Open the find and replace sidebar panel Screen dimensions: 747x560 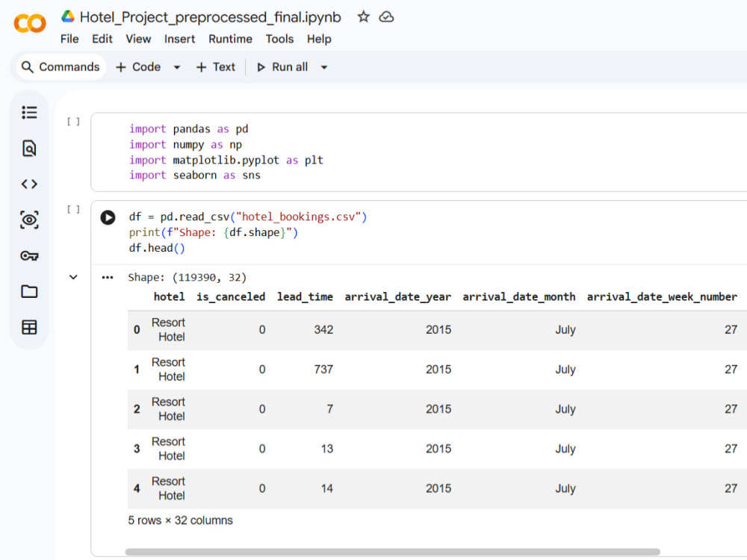(29, 149)
